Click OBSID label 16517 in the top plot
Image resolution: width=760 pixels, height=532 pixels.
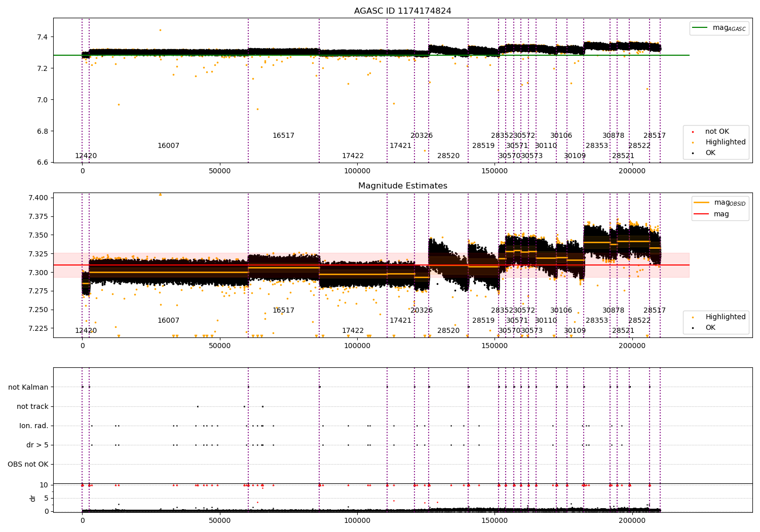[283, 136]
